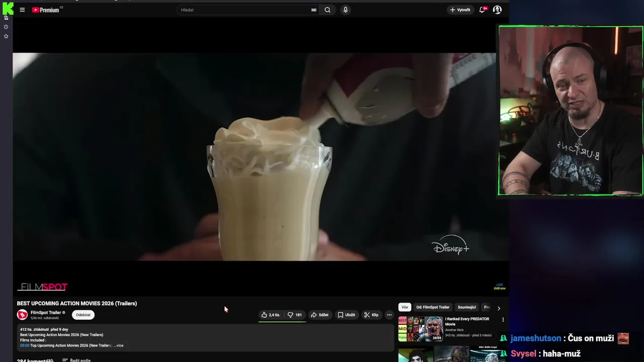The height and width of the screenshot is (362, 644).
Task: Start voice search with microphone icon
Action: (345, 10)
